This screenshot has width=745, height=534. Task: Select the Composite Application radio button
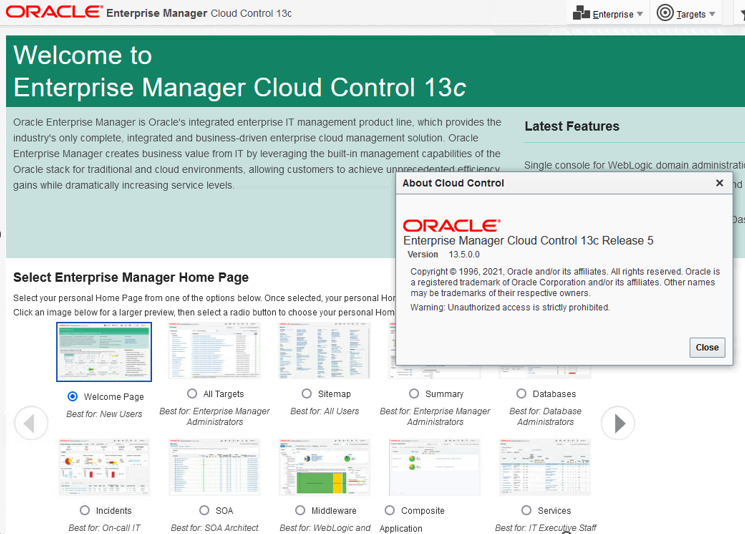[390, 510]
